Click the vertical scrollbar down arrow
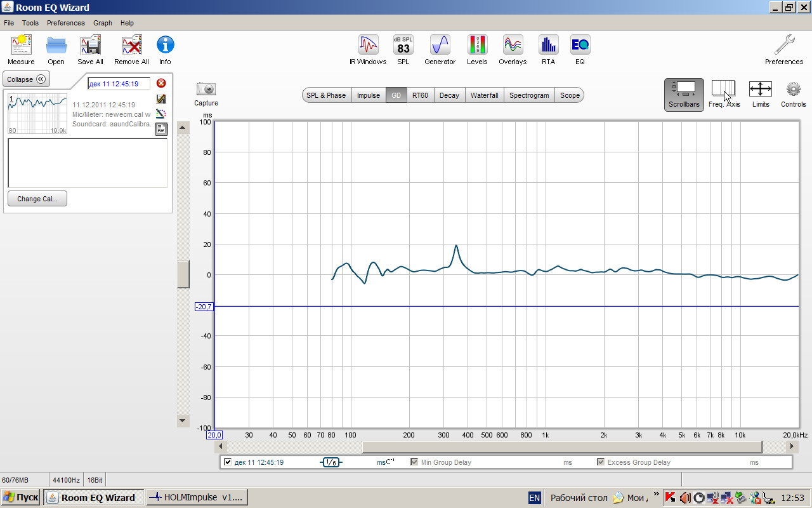Viewport: 812px width, 508px height. (x=183, y=420)
